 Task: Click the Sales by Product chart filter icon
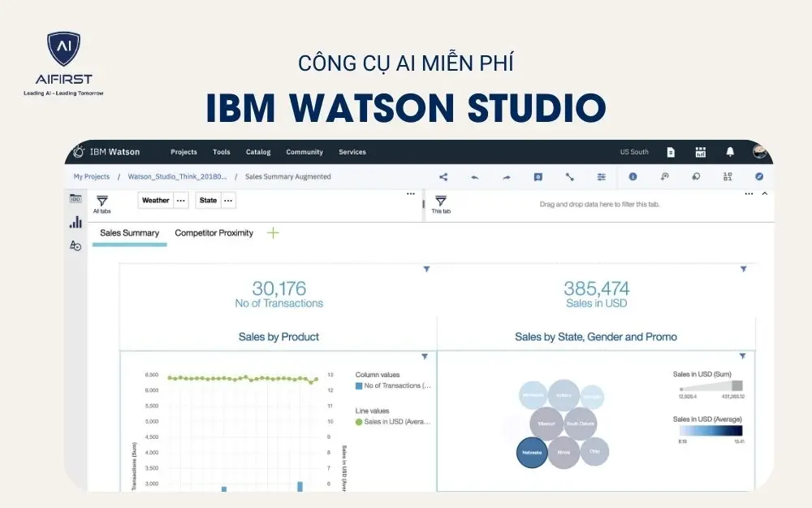(x=425, y=357)
